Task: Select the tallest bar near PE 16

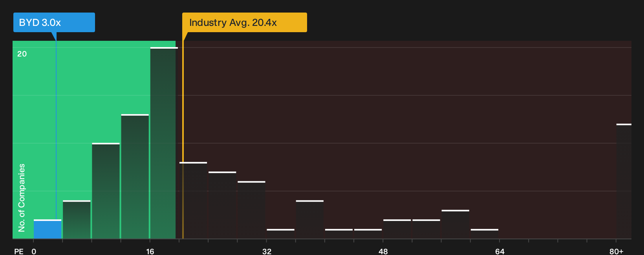Action: tap(164, 143)
